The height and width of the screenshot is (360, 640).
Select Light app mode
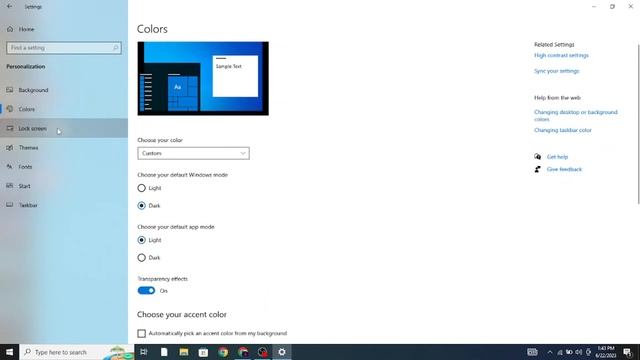click(141, 240)
